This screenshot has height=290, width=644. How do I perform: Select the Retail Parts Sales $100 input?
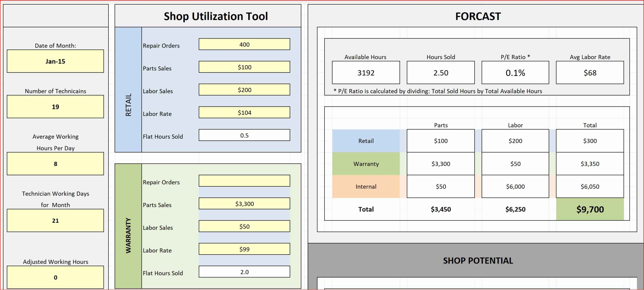tap(244, 67)
